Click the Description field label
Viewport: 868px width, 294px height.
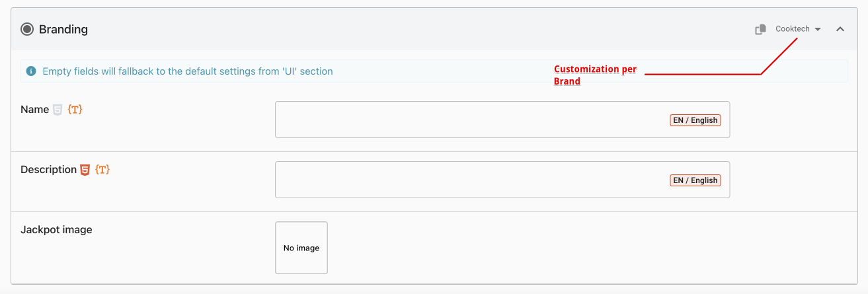(x=48, y=170)
